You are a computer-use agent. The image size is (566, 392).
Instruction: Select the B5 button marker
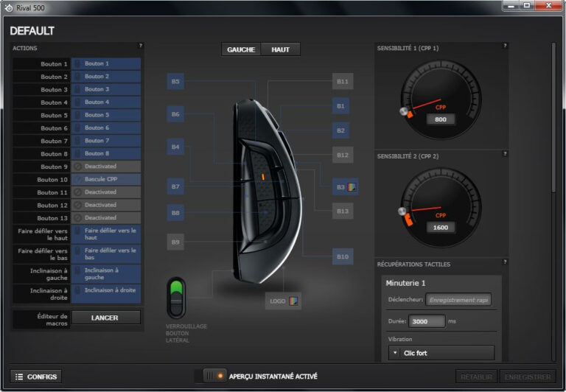pyautogui.click(x=175, y=82)
